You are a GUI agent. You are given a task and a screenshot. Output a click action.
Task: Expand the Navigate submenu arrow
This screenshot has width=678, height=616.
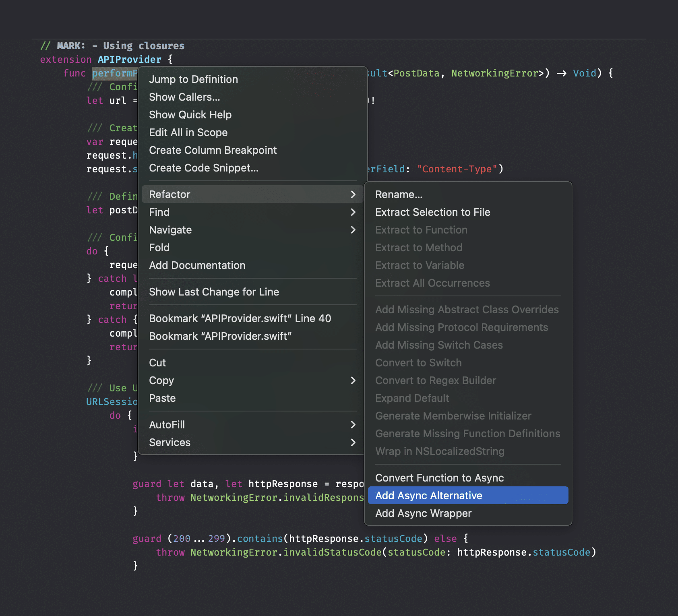tap(353, 230)
